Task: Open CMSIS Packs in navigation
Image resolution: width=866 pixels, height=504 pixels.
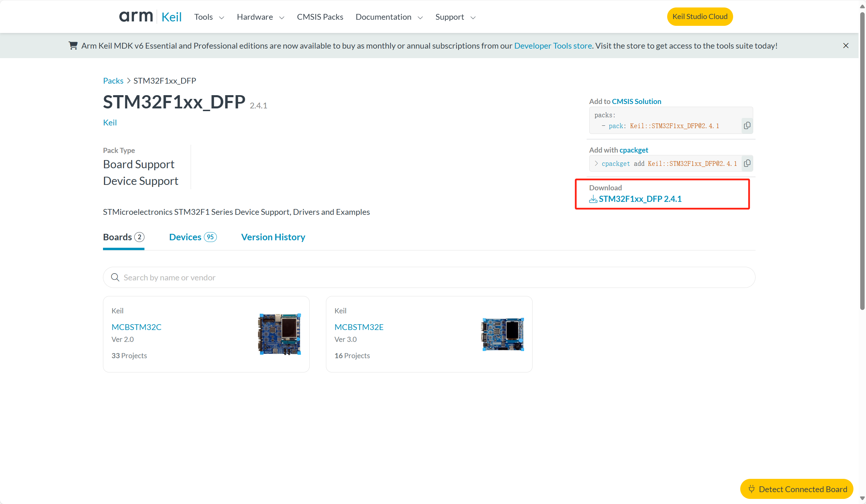Action: click(x=320, y=17)
